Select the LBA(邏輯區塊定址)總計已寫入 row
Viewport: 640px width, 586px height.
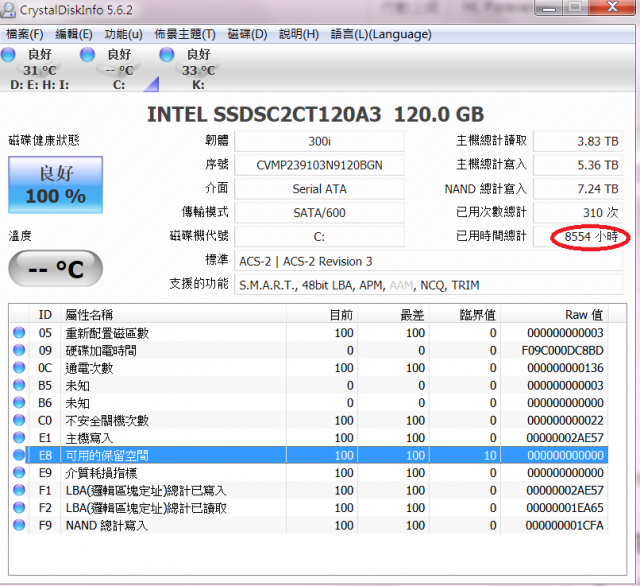[x=309, y=490]
